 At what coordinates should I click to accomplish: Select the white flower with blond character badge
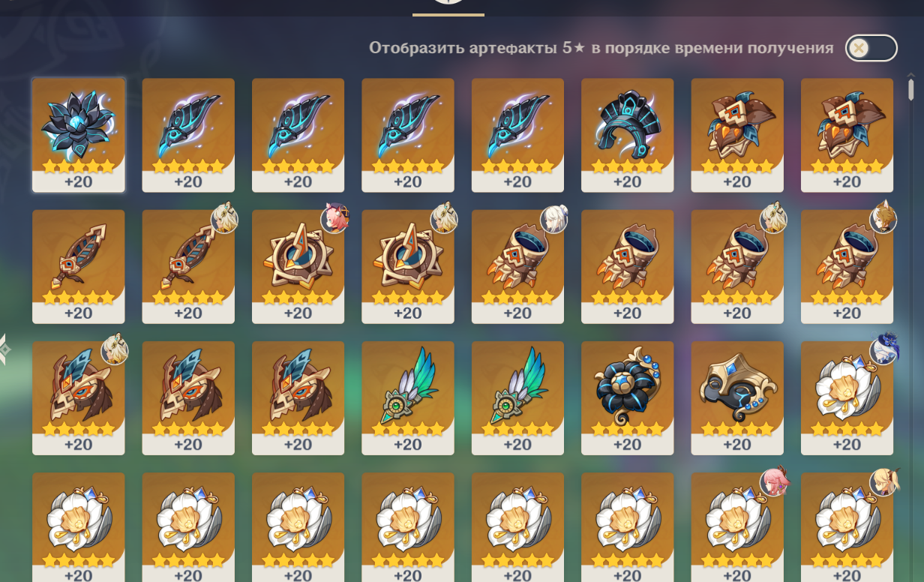click(x=847, y=527)
